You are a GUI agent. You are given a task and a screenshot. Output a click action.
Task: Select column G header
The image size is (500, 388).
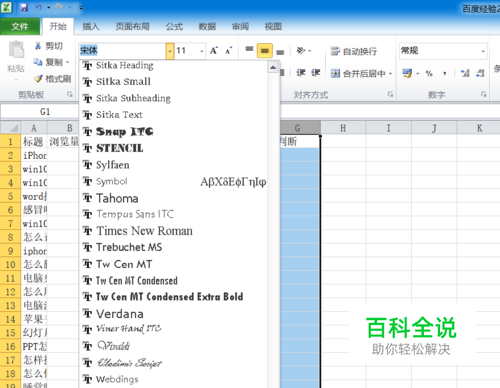point(299,128)
